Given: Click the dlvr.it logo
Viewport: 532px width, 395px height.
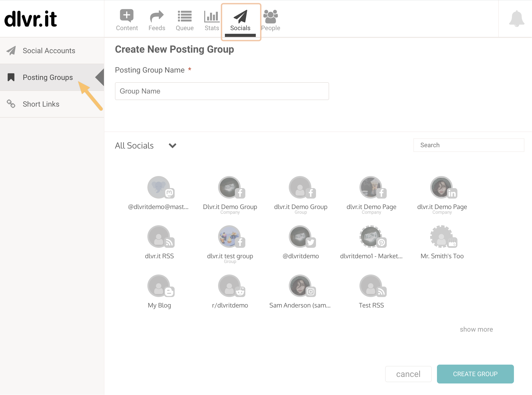Looking at the screenshot, I should [x=31, y=19].
